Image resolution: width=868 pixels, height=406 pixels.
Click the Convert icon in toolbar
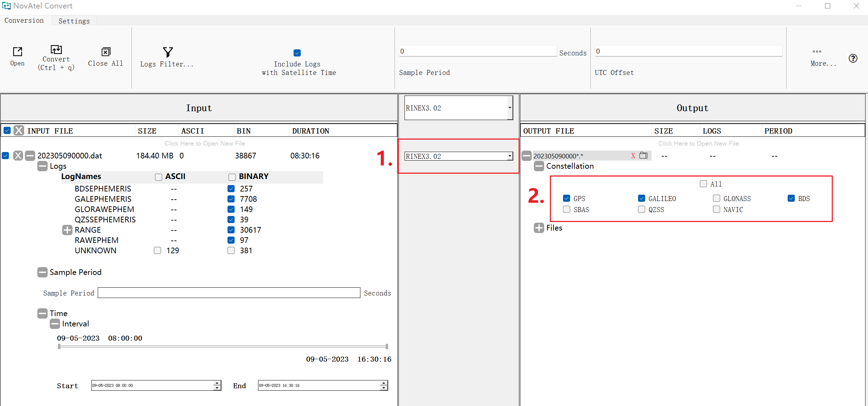tap(56, 49)
